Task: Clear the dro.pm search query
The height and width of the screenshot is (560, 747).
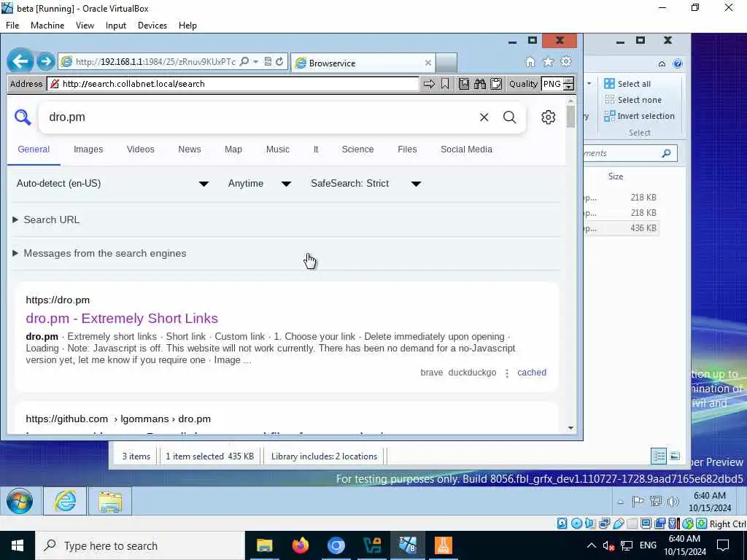Action: point(484,117)
